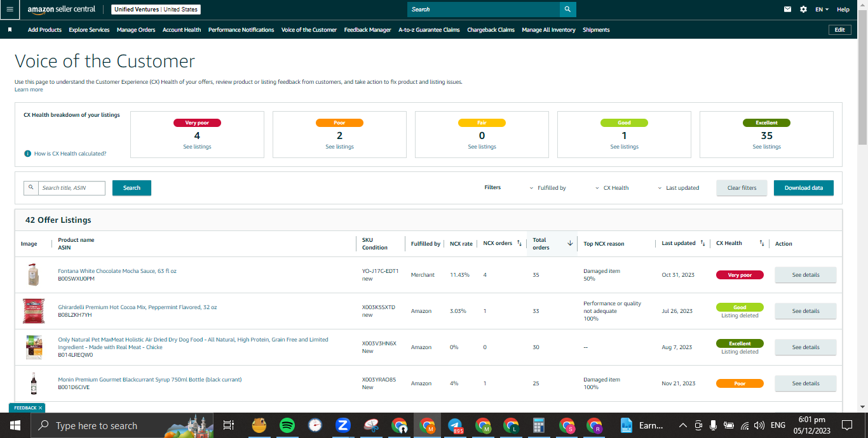Open Only Natural Pet MaxMeat product link
868x438 pixels.
point(193,343)
